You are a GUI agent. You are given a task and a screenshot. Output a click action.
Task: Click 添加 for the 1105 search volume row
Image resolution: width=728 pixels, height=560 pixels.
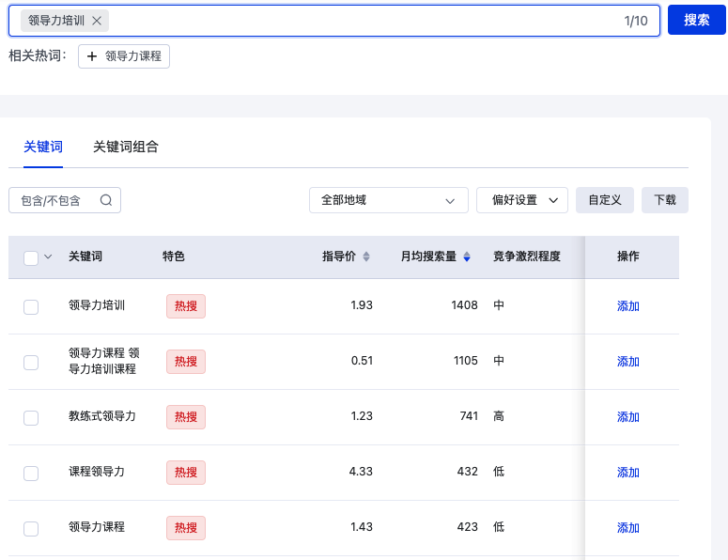628,361
